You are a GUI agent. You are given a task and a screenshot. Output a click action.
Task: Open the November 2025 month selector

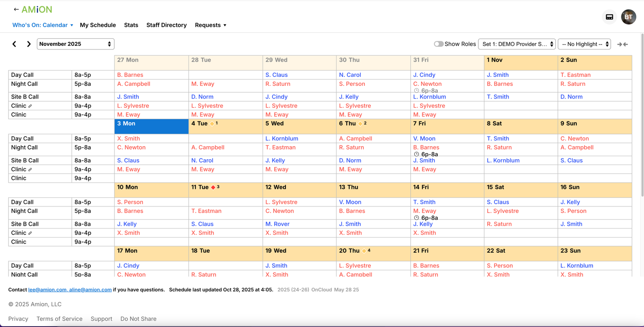75,44
